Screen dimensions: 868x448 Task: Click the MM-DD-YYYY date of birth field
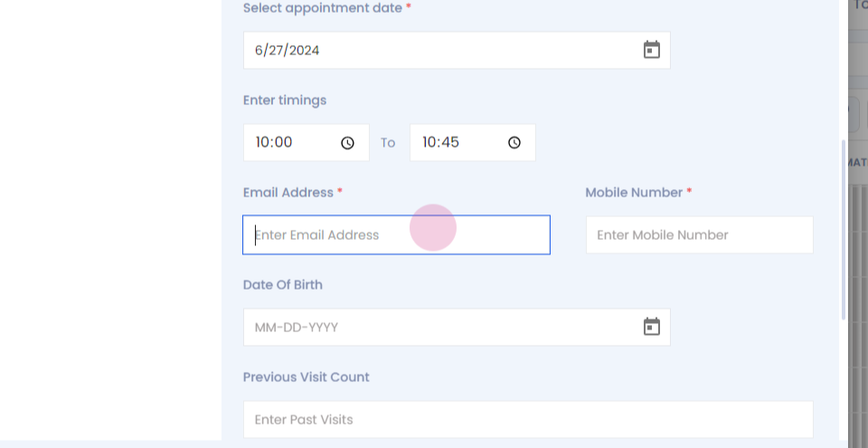(457, 327)
